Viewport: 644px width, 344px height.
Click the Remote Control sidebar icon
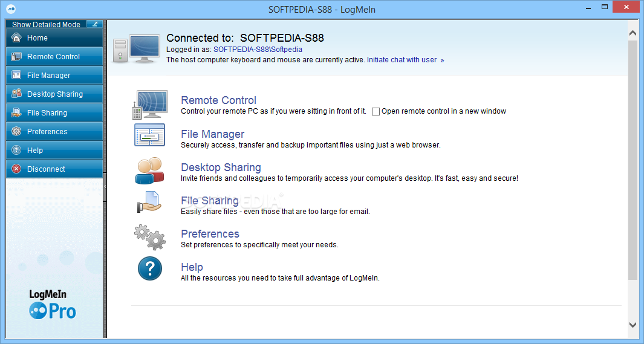16,57
